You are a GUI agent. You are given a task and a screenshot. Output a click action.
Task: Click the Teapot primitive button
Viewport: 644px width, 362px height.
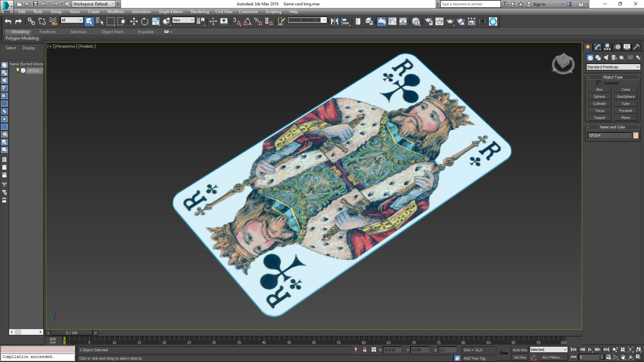point(599,118)
